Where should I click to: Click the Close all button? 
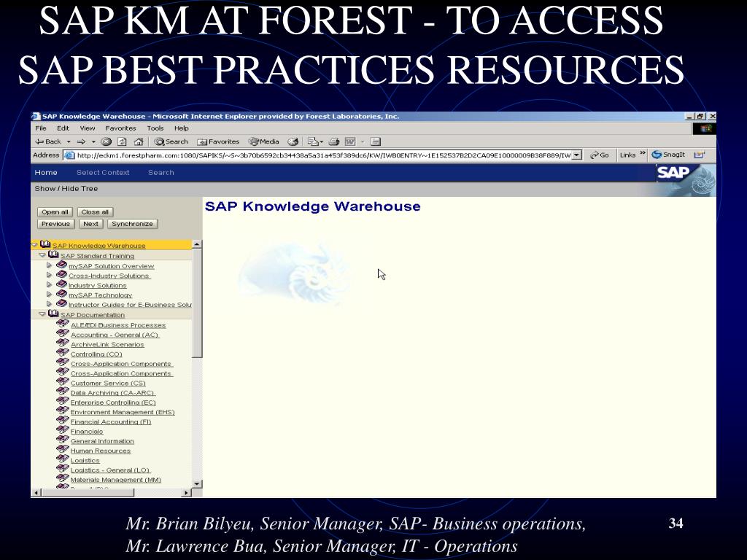[x=95, y=212]
